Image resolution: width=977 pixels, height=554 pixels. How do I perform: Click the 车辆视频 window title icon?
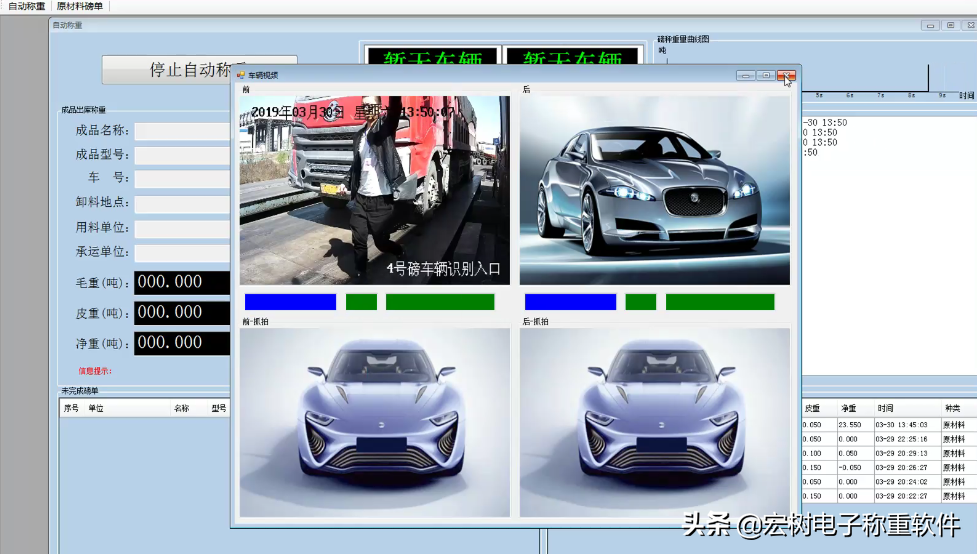[x=241, y=75]
